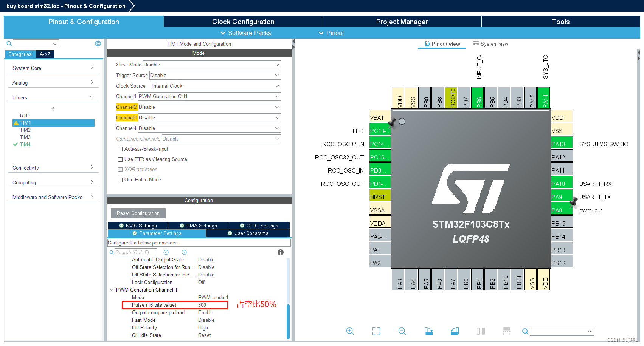Click the Reset Configuration button
Screen dimensions: 644x346
(x=138, y=213)
